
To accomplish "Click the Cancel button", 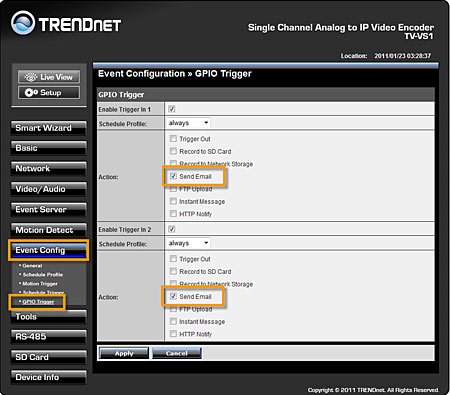I will (177, 353).
